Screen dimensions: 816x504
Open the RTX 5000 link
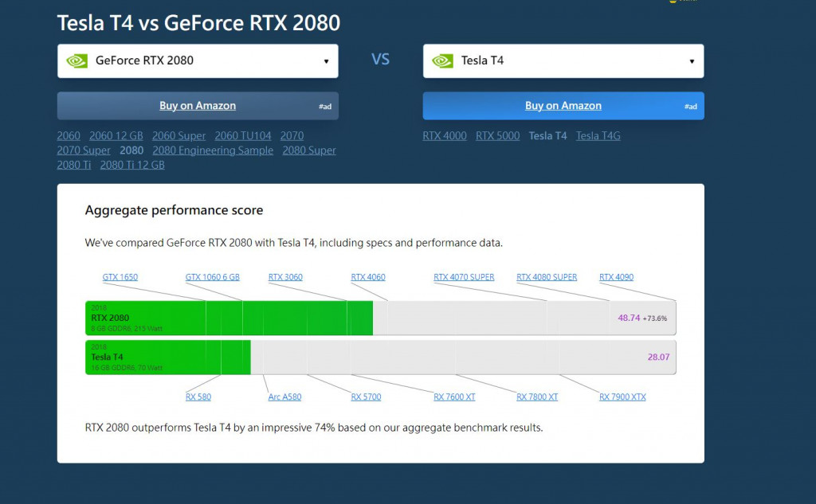[x=497, y=135]
